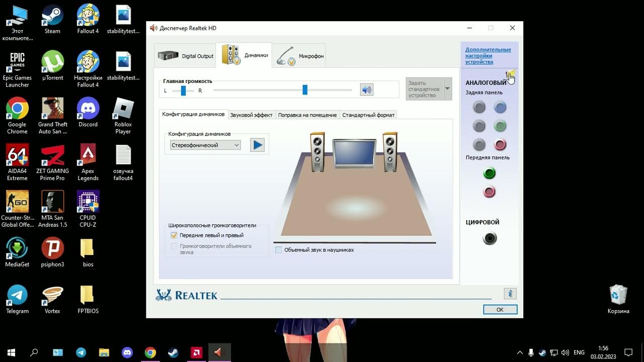644x362 pixels.
Task: Toggle Передние левый и правый checkbox
Action: click(174, 235)
